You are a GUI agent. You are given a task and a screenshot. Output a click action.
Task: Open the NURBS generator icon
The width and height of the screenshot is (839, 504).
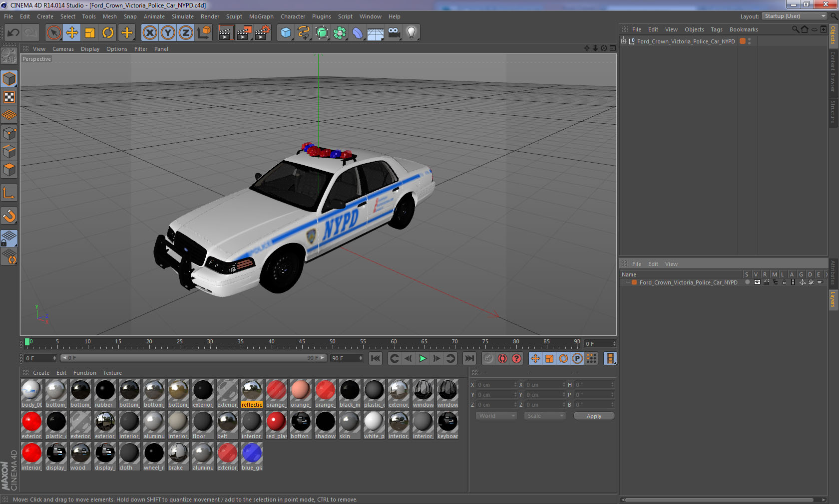coord(322,33)
